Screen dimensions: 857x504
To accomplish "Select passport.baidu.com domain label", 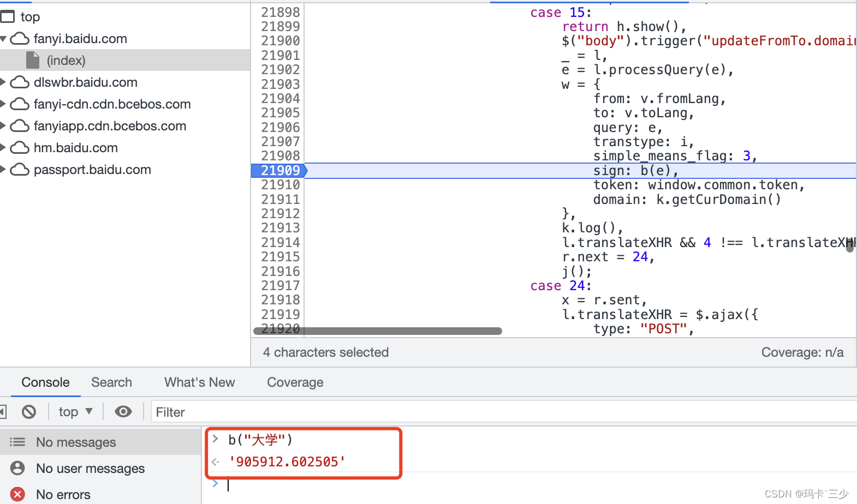I will (x=92, y=170).
